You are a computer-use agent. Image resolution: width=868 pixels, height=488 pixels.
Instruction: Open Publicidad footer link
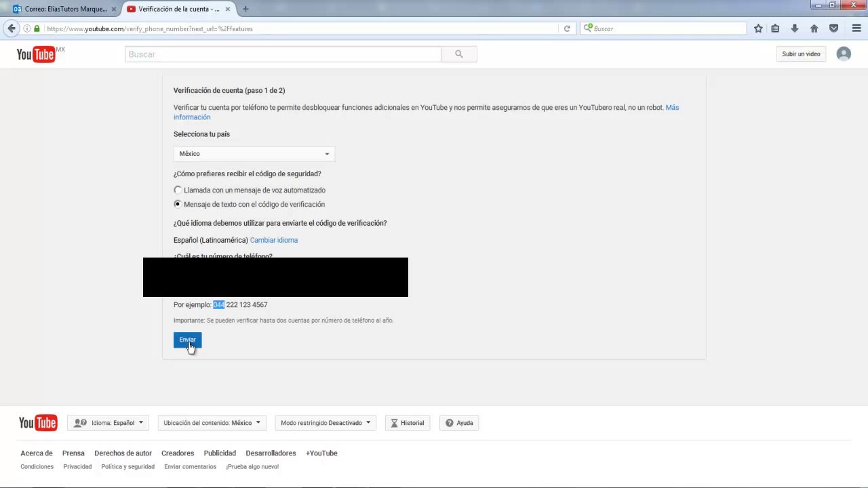[x=220, y=453]
